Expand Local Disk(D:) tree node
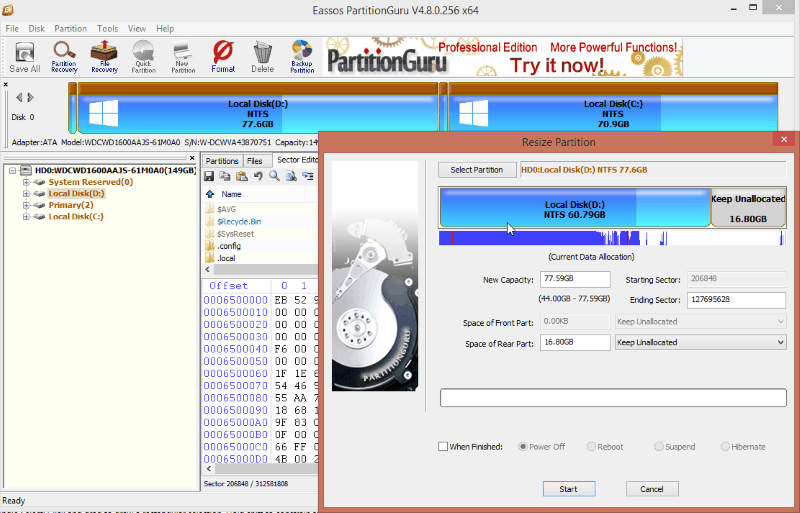The image size is (800, 513). tap(26, 193)
